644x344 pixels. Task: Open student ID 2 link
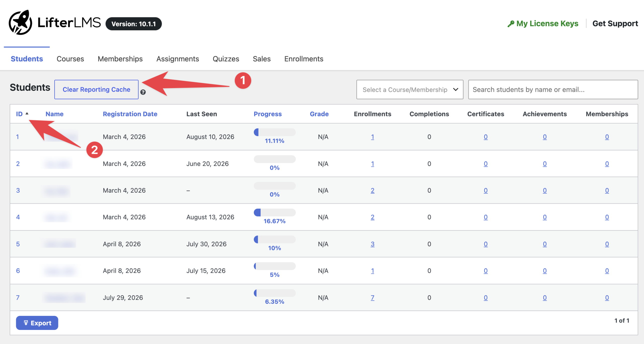pos(18,164)
